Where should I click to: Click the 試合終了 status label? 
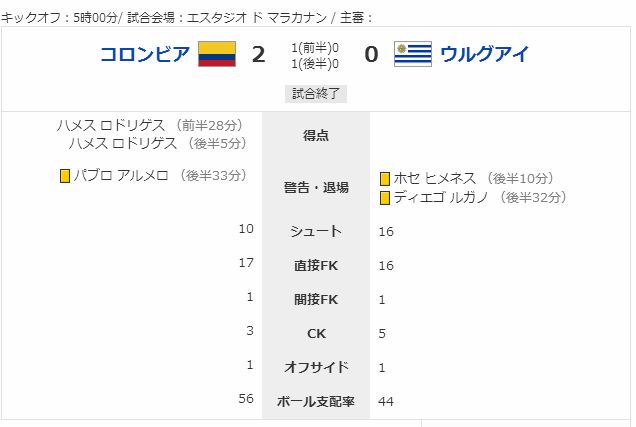tap(316, 94)
